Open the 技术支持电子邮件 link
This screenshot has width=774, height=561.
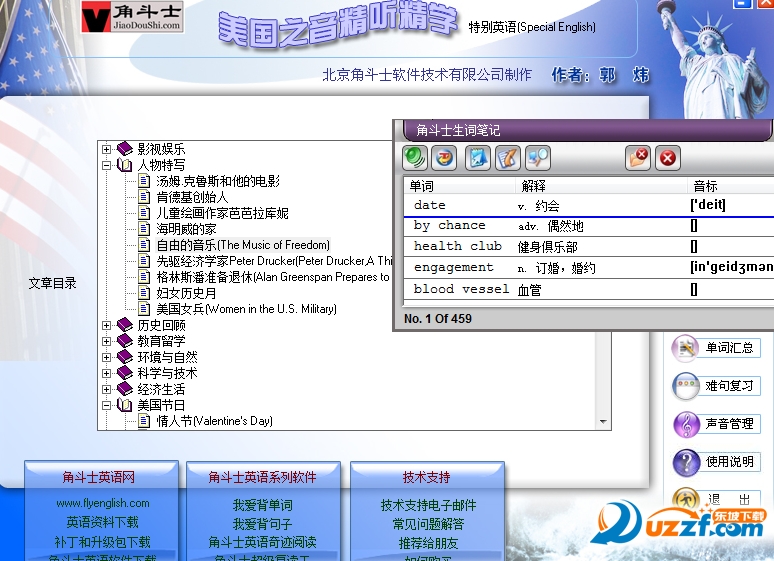click(x=428, y=505)
